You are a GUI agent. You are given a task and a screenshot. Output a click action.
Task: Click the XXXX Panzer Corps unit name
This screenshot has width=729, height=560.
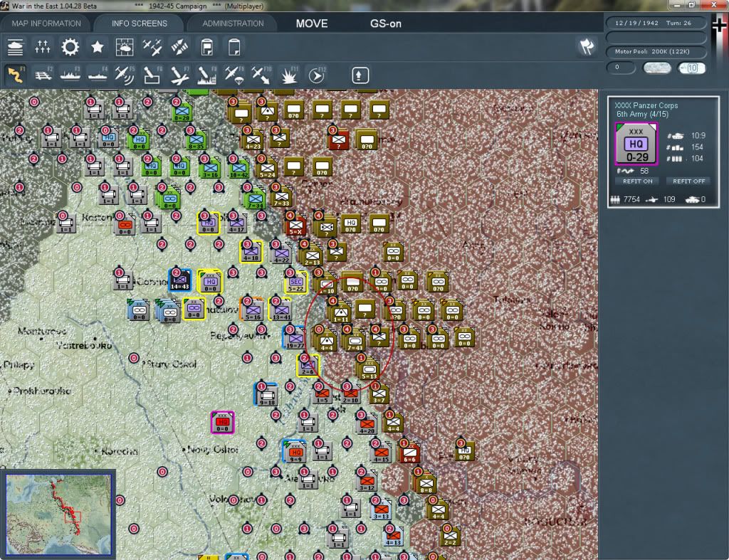coord(646,105)
